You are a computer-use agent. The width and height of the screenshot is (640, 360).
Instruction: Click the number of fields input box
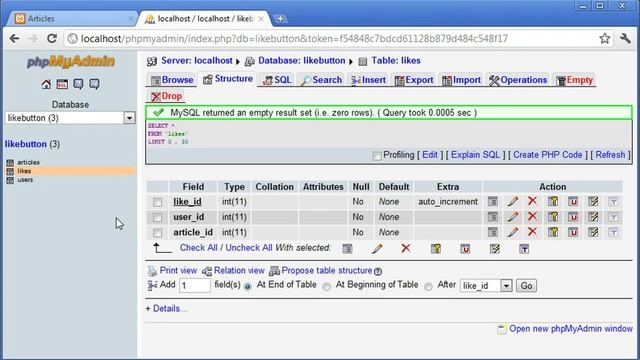coord(195,285)
